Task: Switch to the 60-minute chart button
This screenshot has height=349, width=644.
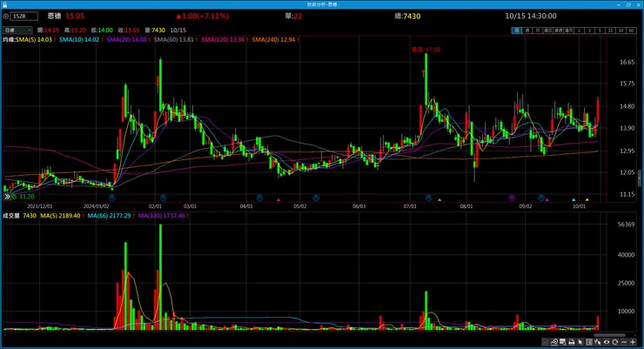Action: coord(632,30)
